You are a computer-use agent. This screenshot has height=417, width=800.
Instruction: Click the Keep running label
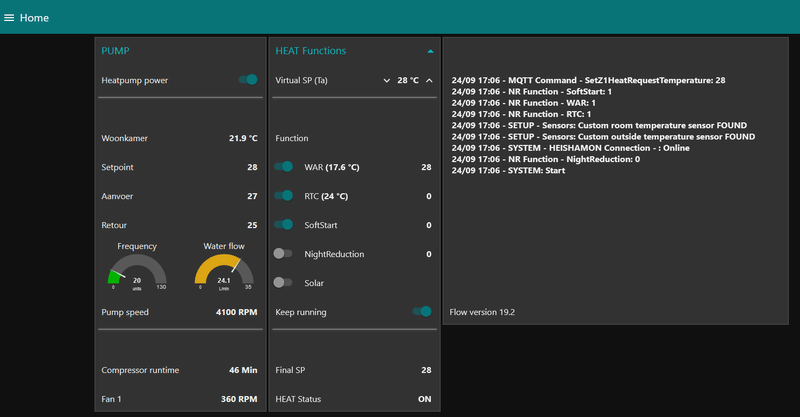point(301,312)
